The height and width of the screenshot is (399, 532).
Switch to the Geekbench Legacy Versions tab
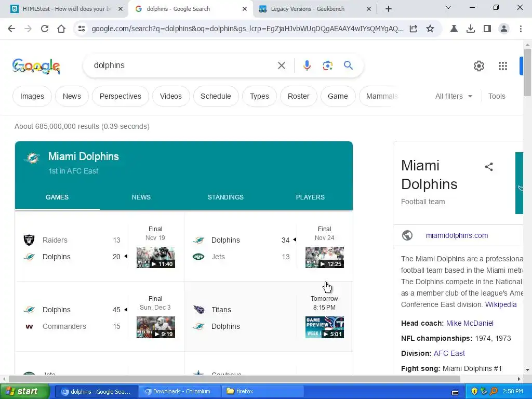click(x=308, y=9)
